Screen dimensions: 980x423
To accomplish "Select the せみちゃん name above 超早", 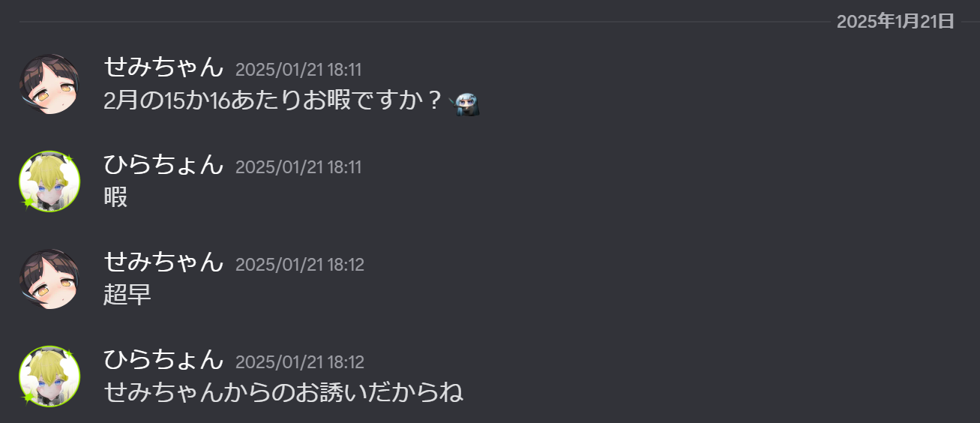I will (163, 262).
